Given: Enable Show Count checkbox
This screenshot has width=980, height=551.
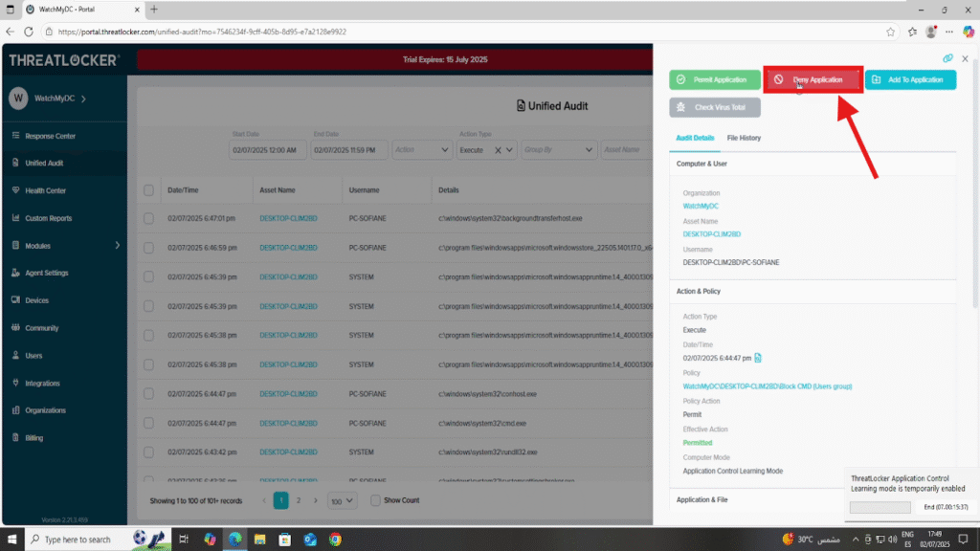Looking at the screenshot, I should [375, 500].
